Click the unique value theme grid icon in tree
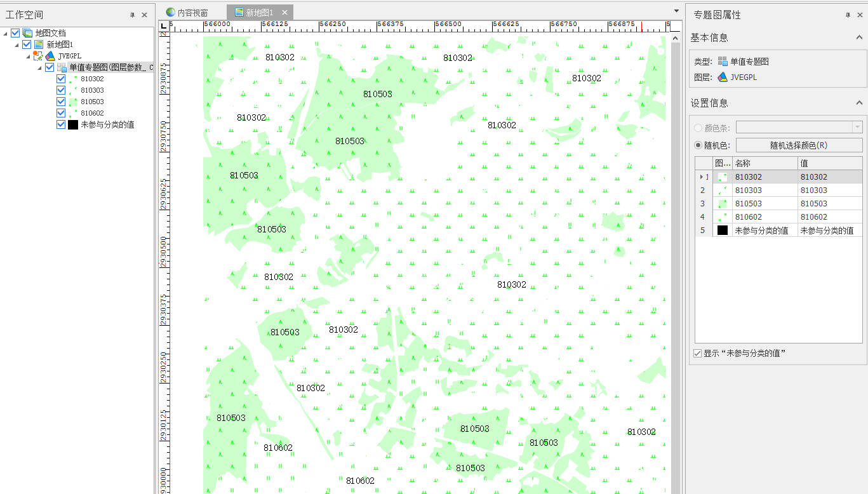This screenshot has width=868, height=494. pyautogui.click(x=62, y=67)
